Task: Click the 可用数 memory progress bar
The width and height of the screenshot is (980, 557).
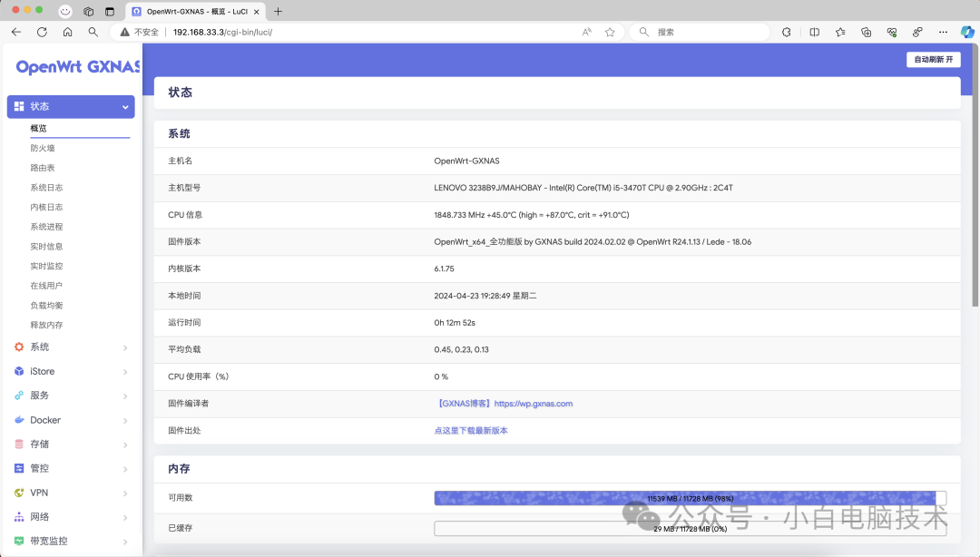Action: coord(690,498)
